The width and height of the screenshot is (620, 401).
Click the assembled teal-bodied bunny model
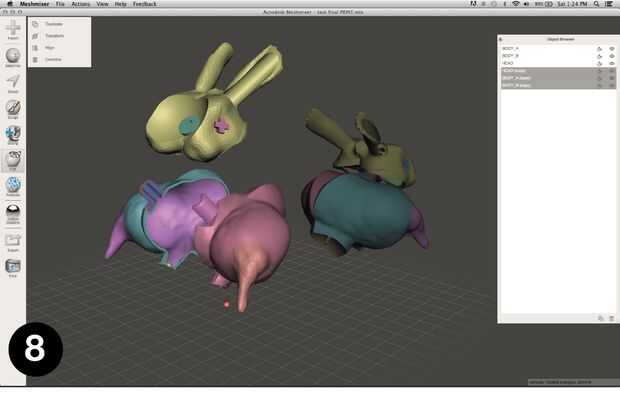tap(362, 210)
